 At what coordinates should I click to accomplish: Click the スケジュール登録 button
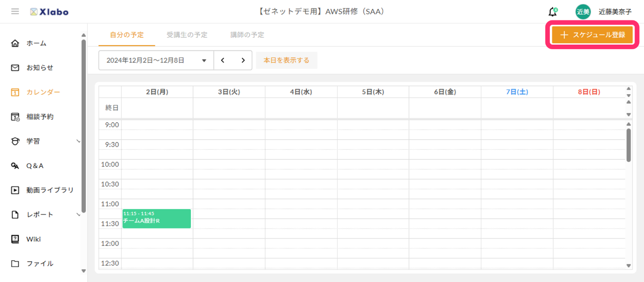592,35
